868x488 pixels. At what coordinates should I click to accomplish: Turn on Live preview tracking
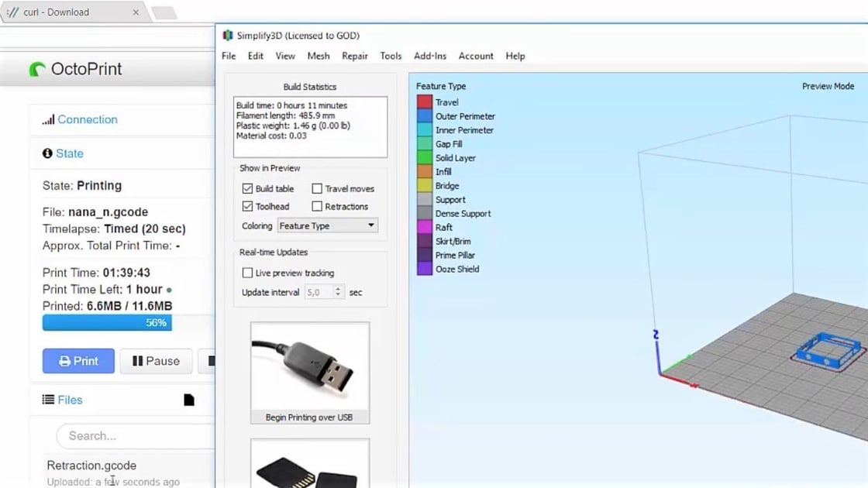pos(247,273)
